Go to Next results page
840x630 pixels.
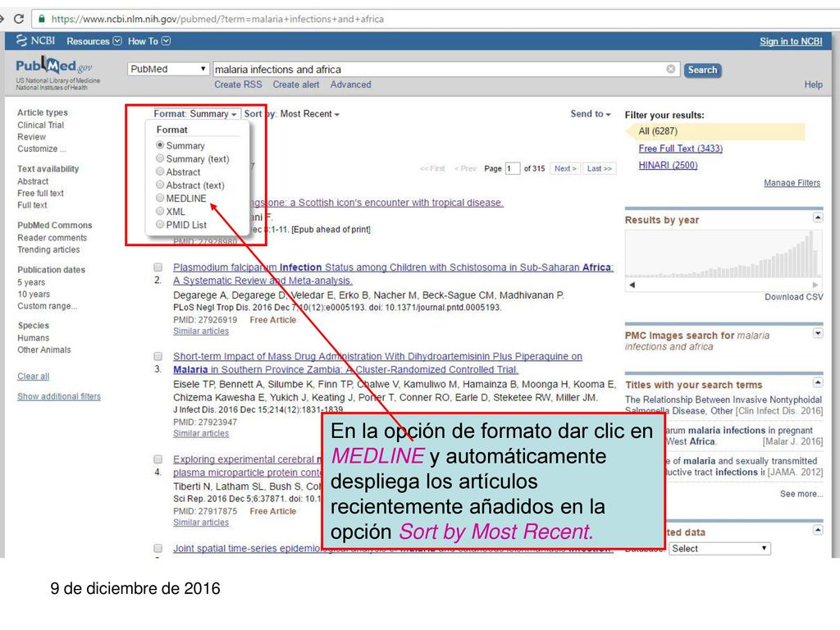(565, 168)
